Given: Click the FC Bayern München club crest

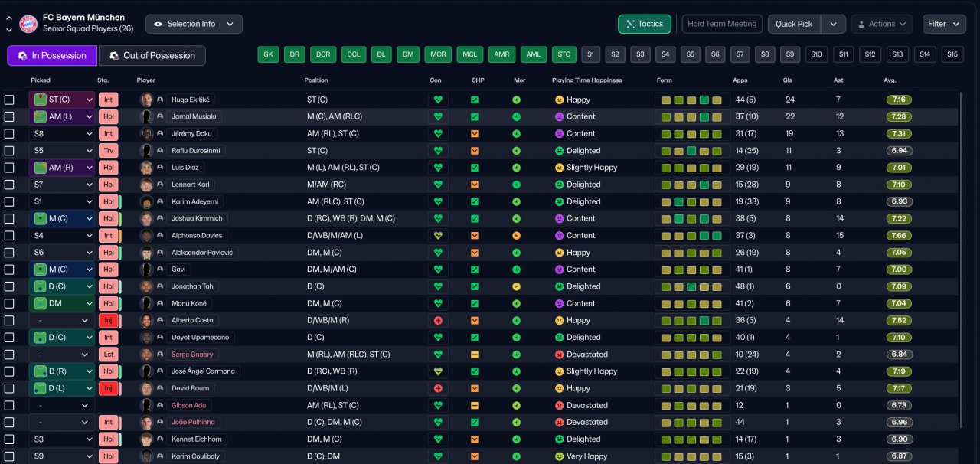Looking at the screenshot, I should tap(28, 24).
